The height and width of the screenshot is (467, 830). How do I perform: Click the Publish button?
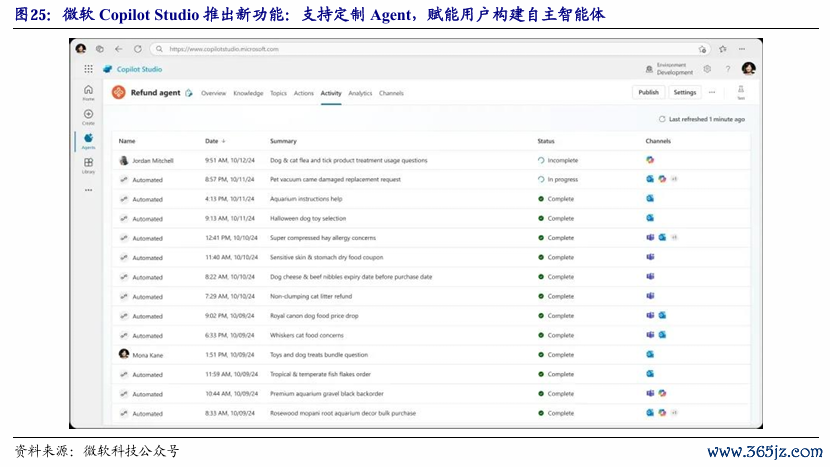pos(648,92)
